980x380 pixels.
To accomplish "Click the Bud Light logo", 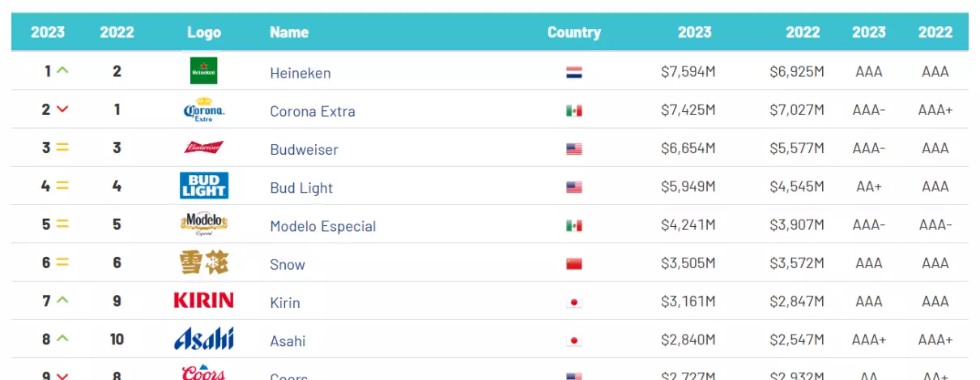I will click(203, 186).
